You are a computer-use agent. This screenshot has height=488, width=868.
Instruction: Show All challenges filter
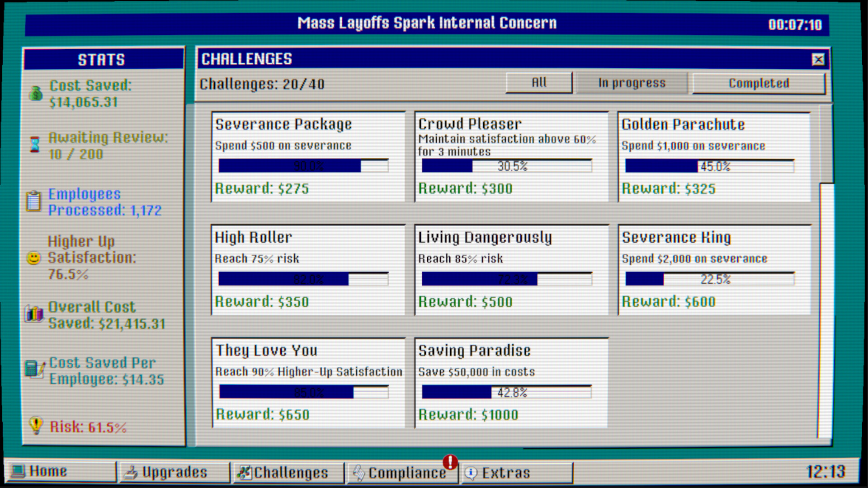tap(539, 83)
